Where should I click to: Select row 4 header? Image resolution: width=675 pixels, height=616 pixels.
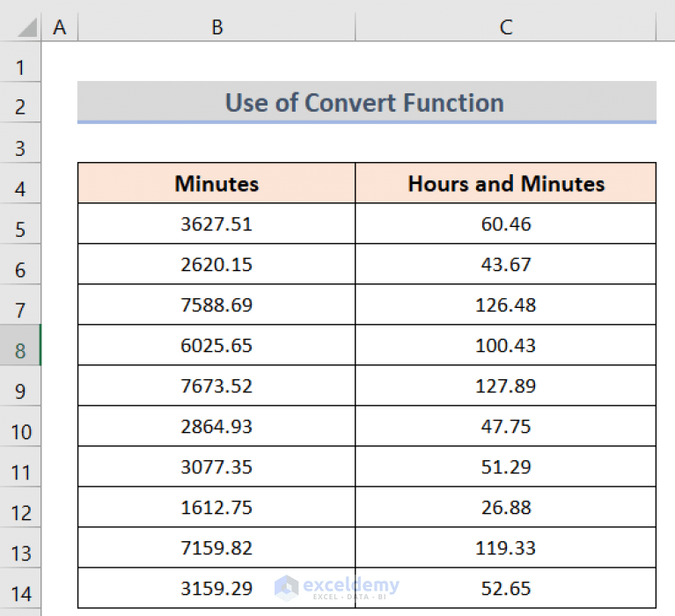(x=20, y=183)
